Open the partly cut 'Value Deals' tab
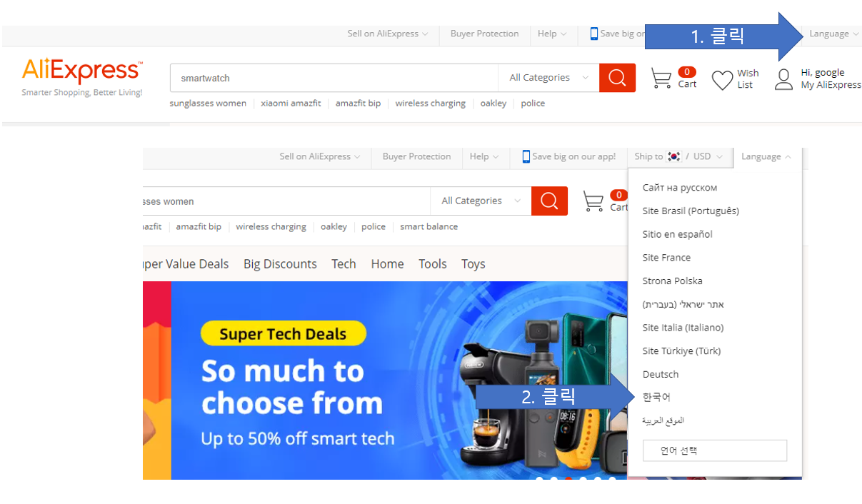 click(x=186, y=264)
